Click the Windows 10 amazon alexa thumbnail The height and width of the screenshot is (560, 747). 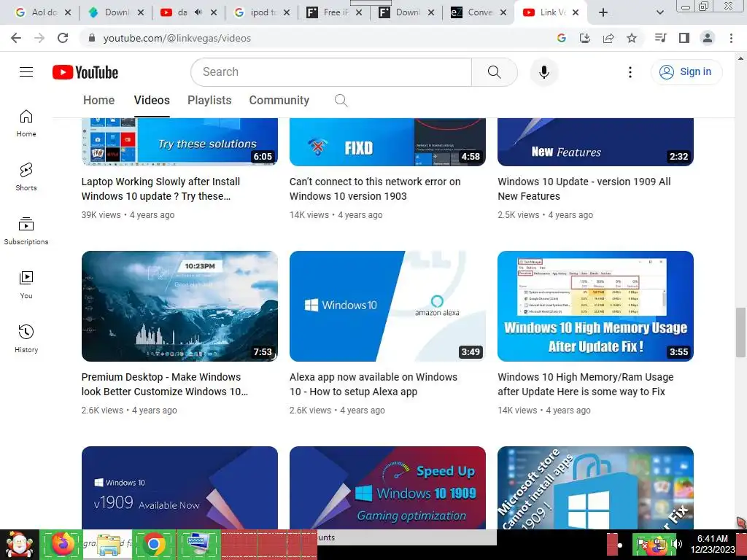(x=388, y=306)
